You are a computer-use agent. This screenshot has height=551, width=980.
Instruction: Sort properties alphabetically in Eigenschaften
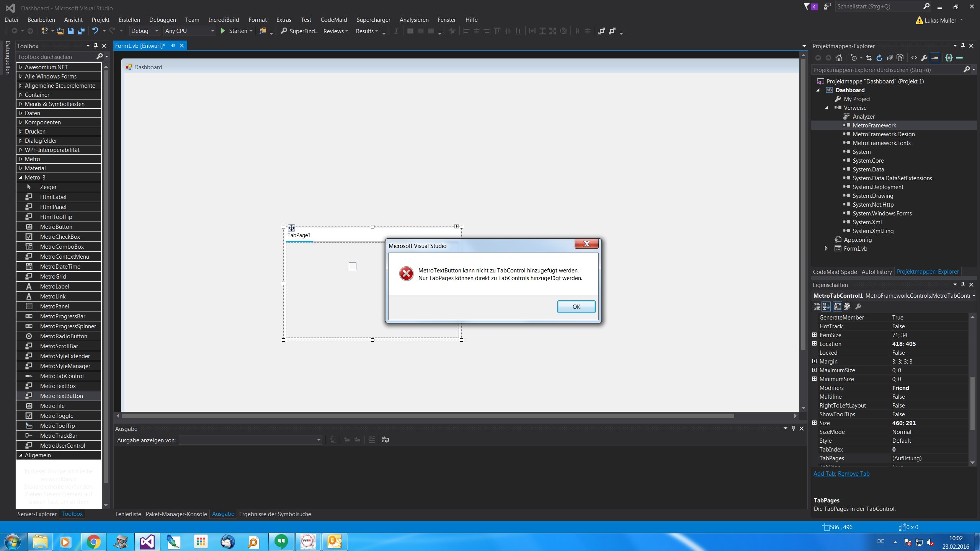[826, 306]
